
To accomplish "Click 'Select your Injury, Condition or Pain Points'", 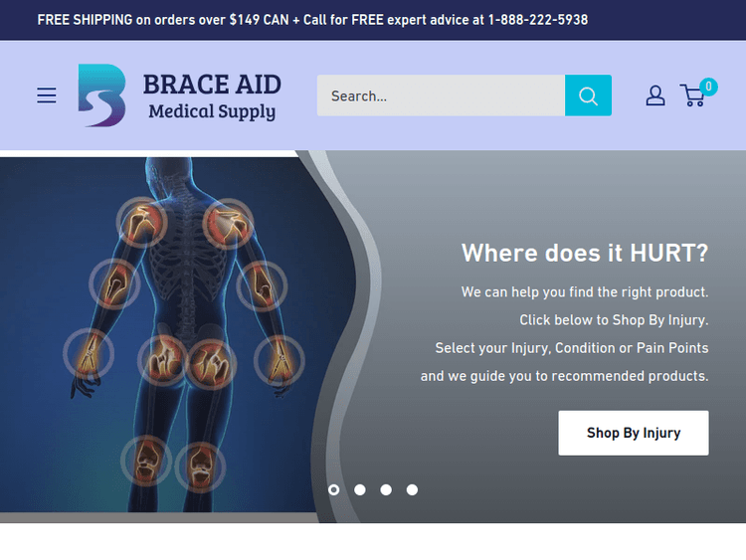I will (572, 348).
